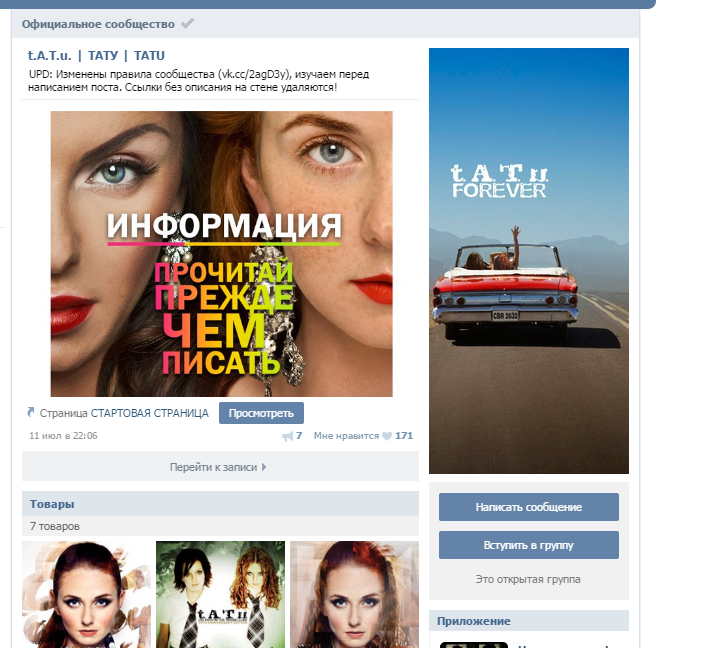Open the third product thumbnail
The height and width of the screenshot is (648, 716).
[x=354, y=595]
